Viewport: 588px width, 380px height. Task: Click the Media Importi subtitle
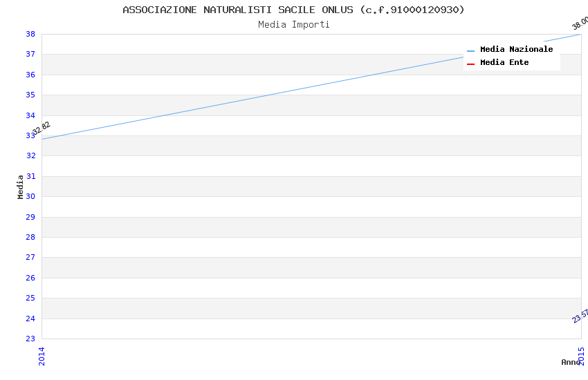point(293,25)
